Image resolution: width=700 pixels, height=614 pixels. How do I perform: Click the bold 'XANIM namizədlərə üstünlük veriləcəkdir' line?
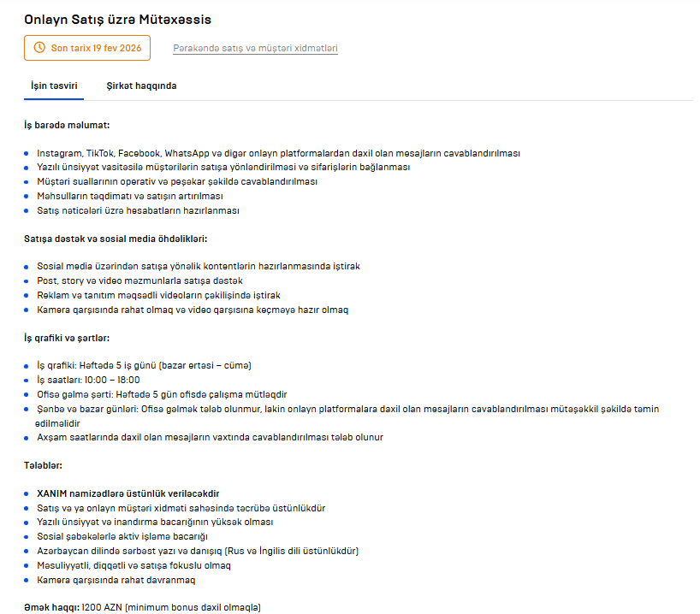(x=128, y=493)
